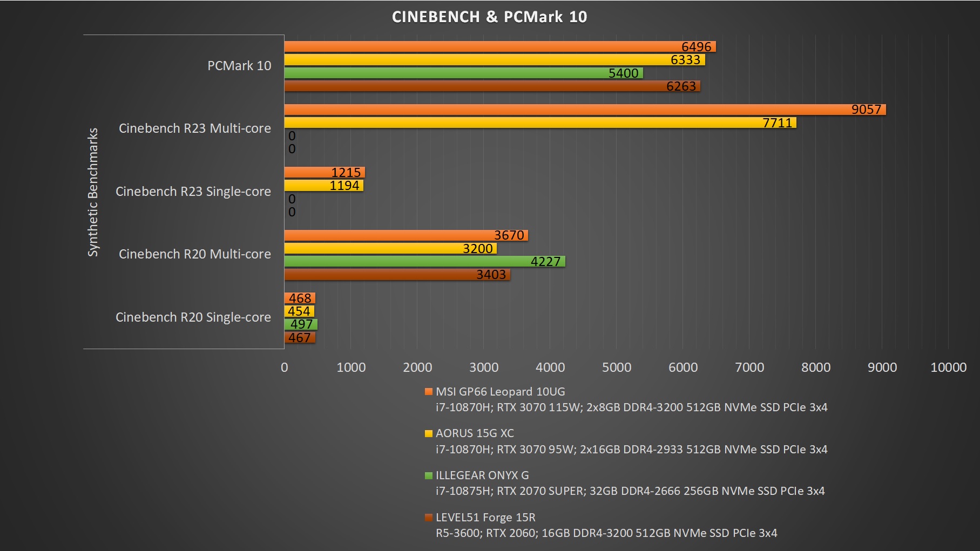980x551 pixels.
Task: Select the Cinebench R23 Multi-core category label
Action: [195, 128]
